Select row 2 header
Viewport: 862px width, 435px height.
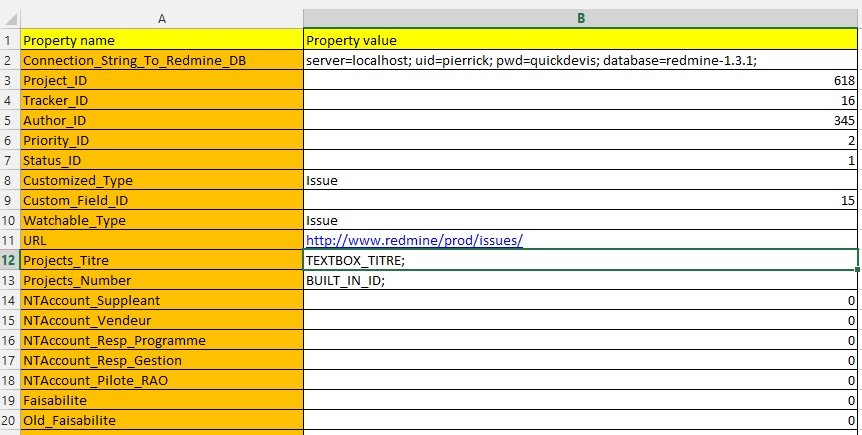[x=9, y=61]
